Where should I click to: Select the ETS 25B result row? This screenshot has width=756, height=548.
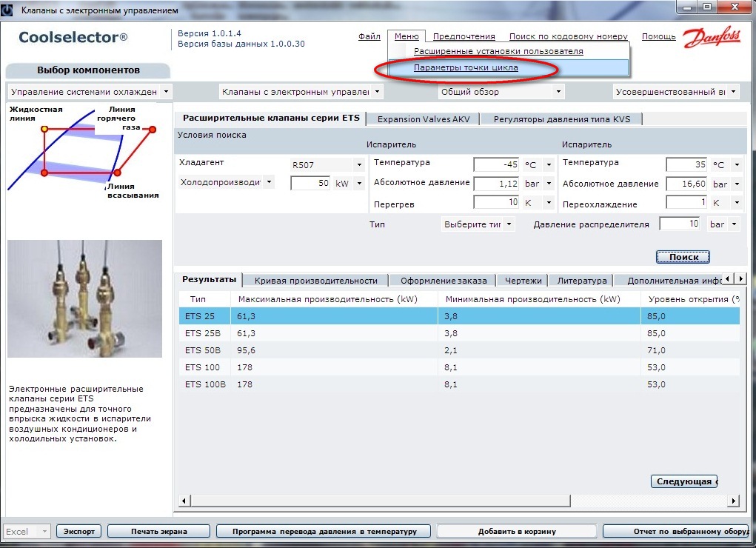click(x=459, y=333)
